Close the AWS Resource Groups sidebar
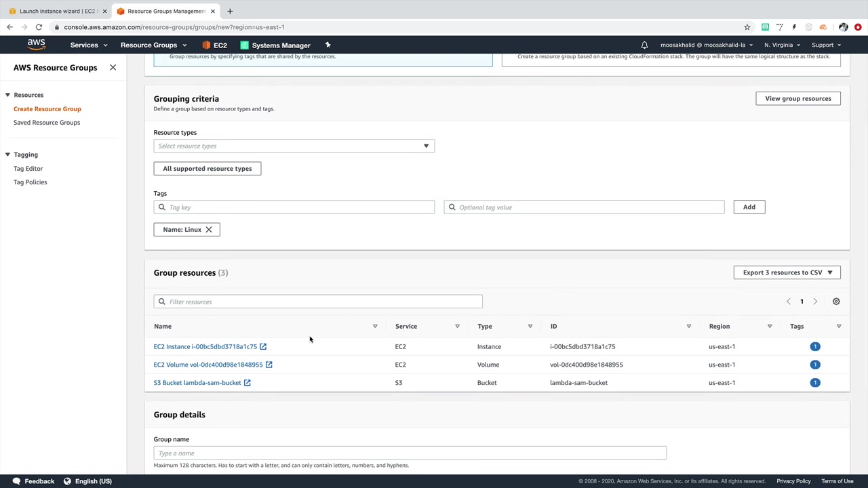868x488 pixels. coord(113,68)
